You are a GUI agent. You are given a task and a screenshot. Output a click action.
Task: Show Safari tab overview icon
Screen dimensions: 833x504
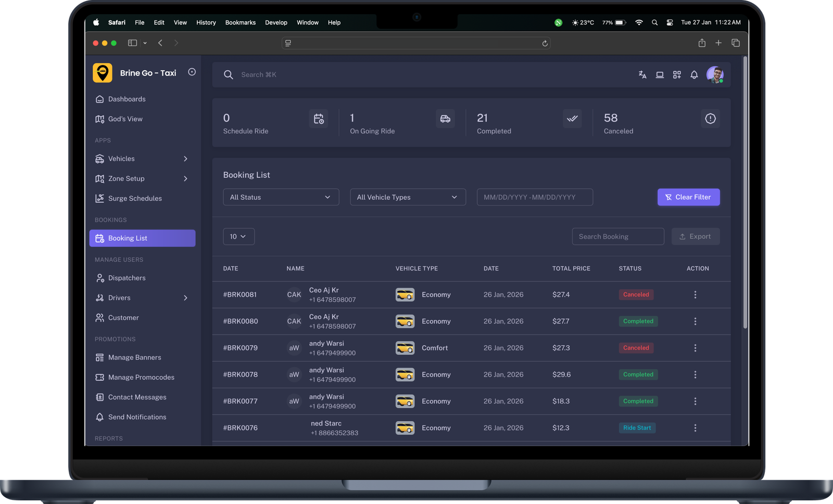click(736, 43)
